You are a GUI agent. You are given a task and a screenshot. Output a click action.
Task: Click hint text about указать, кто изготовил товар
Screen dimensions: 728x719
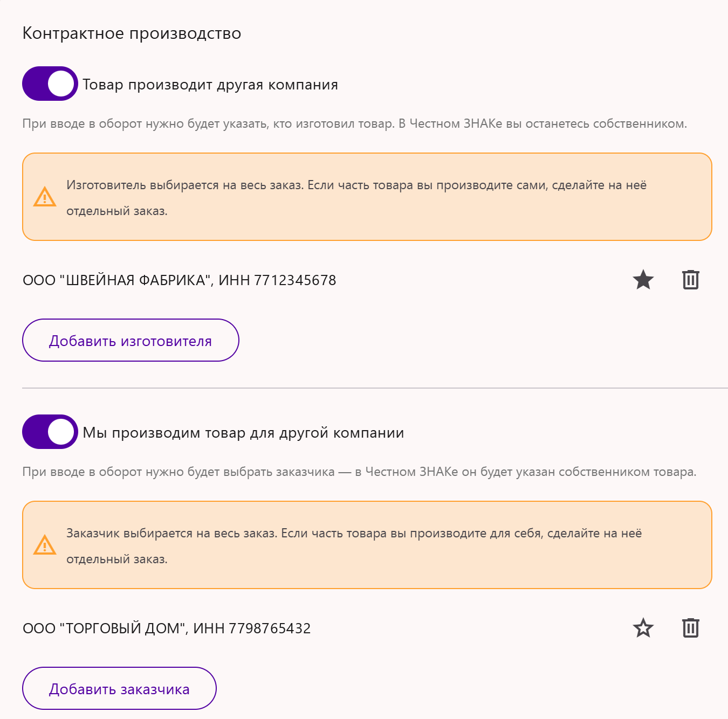point(355,123)
